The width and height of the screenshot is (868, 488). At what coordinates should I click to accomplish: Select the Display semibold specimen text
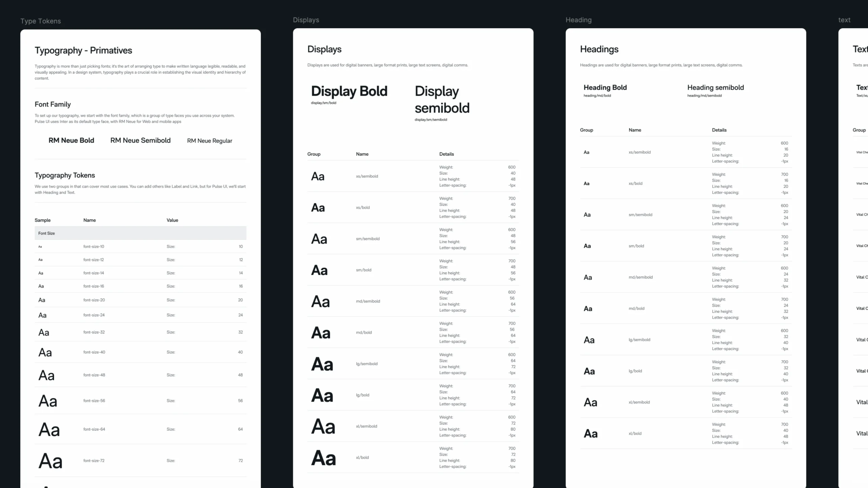pos(442,100)
